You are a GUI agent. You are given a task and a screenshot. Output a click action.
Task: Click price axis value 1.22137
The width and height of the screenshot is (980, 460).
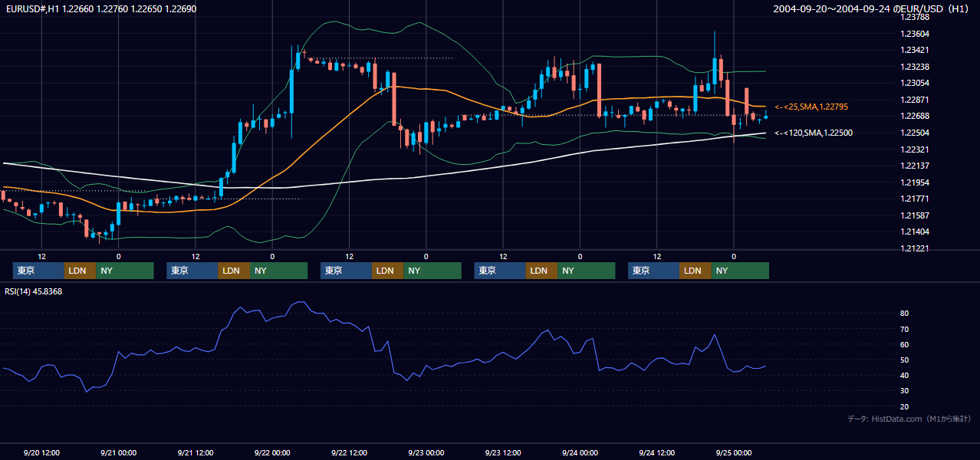(915, 166)
